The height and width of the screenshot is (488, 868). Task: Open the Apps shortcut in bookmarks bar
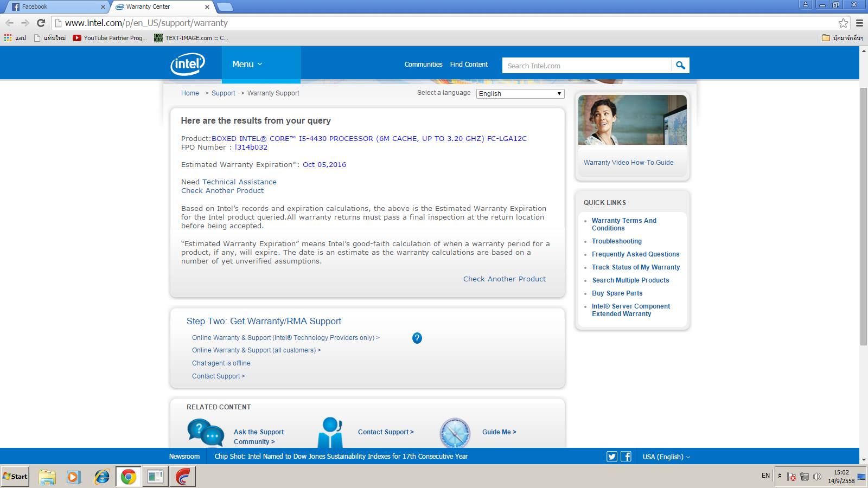click(x=15, y=38)
